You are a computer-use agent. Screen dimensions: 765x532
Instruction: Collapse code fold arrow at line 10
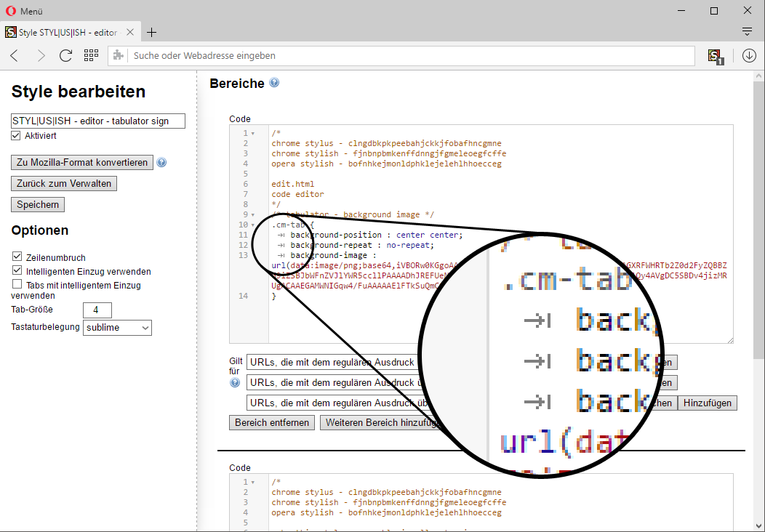tap(253, 225)
